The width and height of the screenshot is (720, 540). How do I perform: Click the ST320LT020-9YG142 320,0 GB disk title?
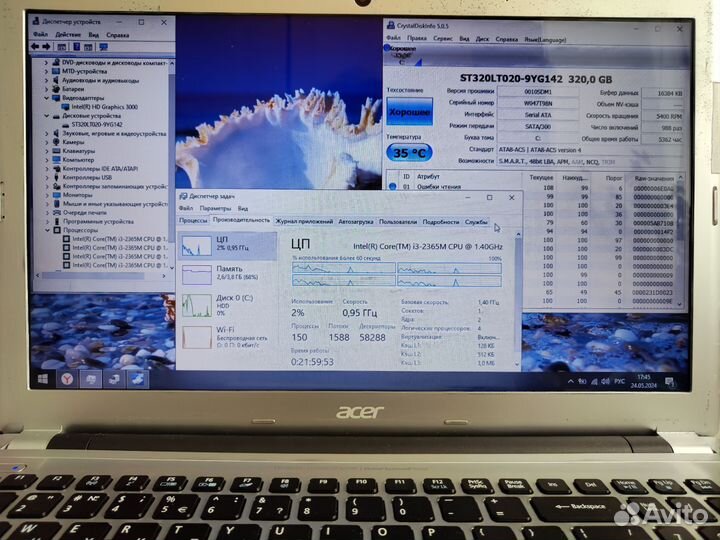(x=535, y=79)
